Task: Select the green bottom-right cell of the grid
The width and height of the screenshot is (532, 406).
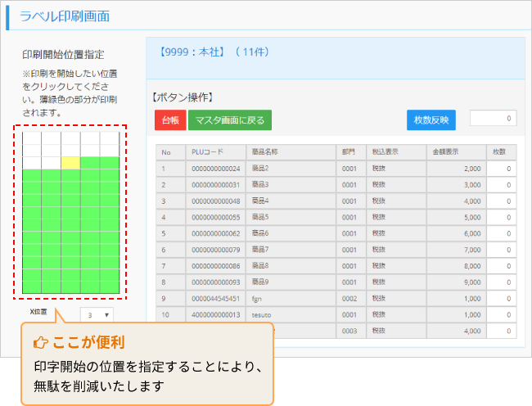Action: 110,287
